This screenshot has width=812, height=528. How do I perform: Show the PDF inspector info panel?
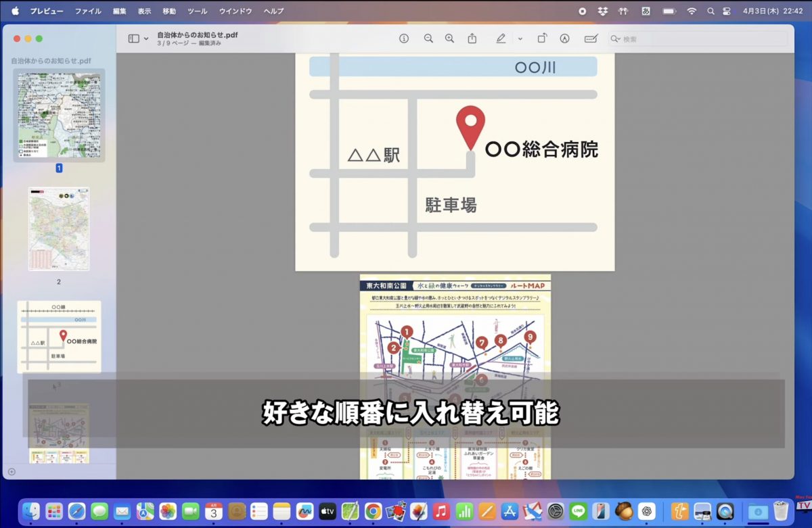click(x=404, y=39)
